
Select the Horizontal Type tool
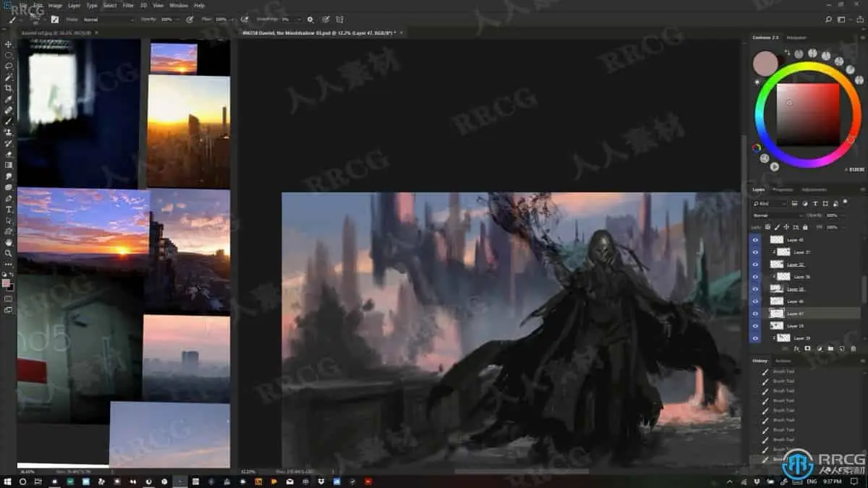click(x=9, y=209)
